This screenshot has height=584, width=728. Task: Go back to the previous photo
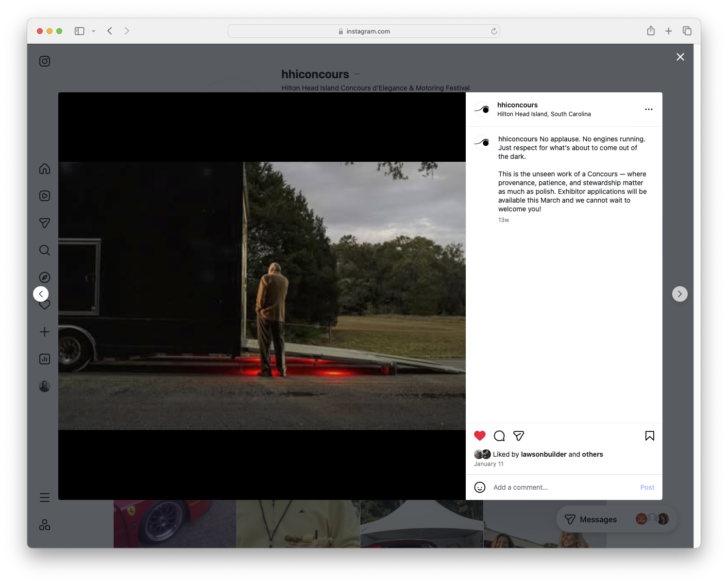coord(41,294)
